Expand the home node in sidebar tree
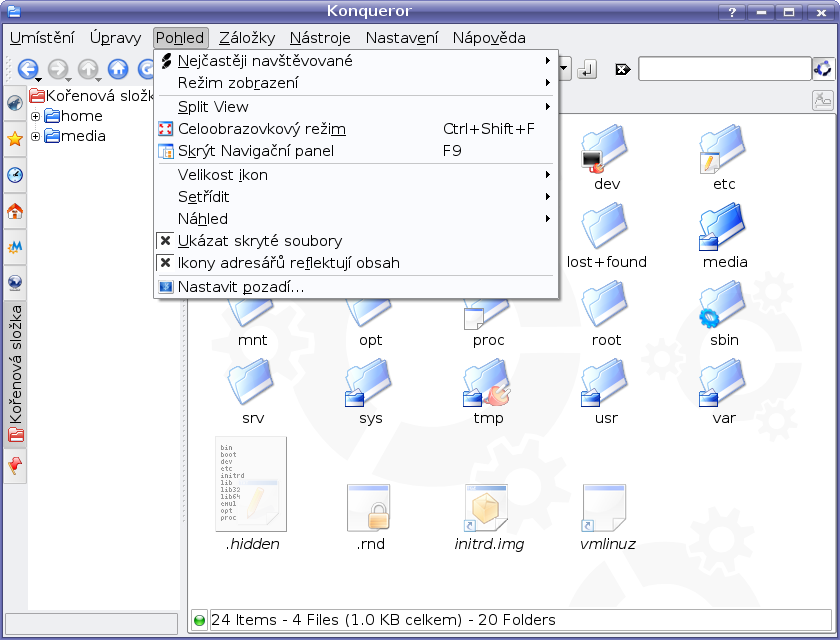The width and height of the screenshot is (840, 640). coord(35,116)
